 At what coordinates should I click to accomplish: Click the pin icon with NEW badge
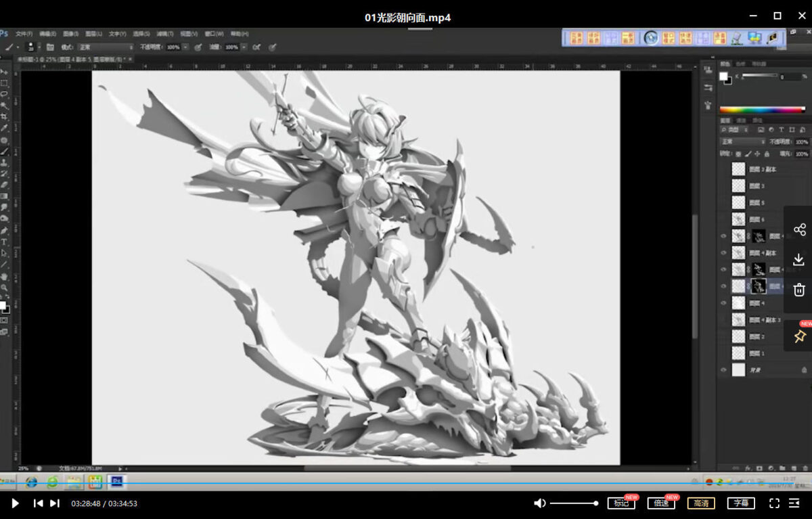click(x=799, y=336)
